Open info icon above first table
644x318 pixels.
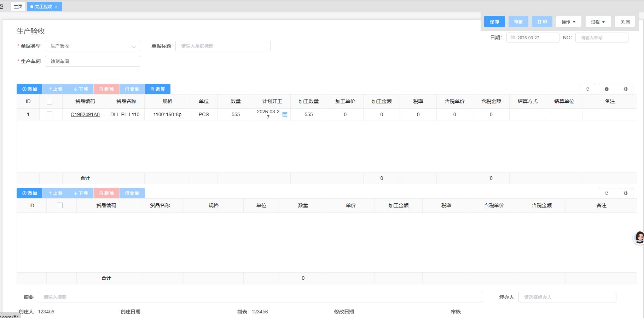click(x=606, y=89)
